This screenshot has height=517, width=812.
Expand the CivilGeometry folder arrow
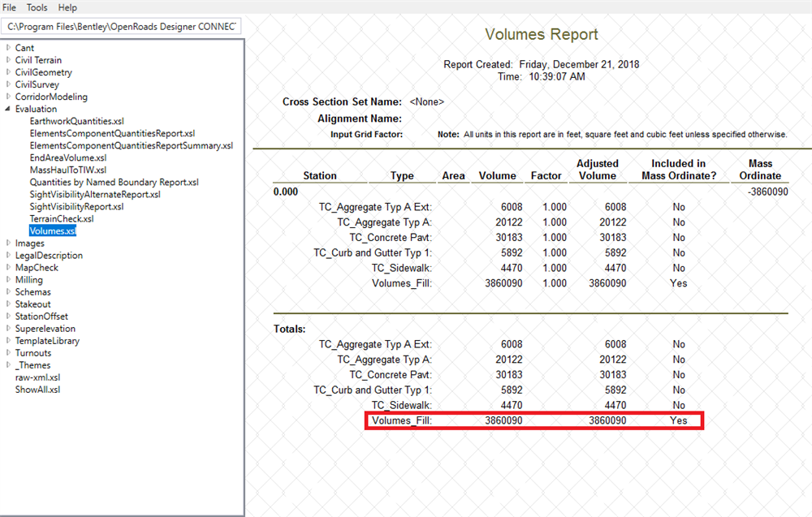click(x=8, y=72)
